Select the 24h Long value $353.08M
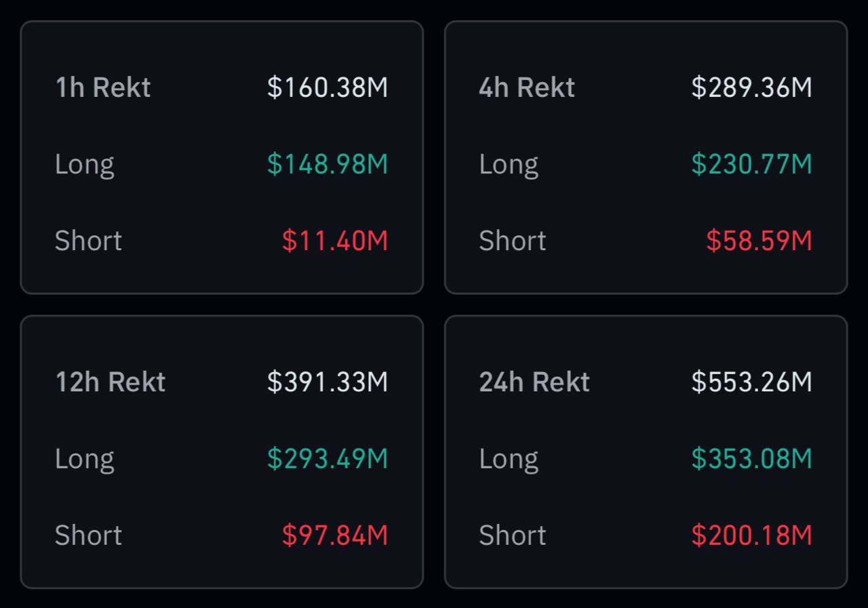The image size is (868, 608). click(x=751, y=459)
